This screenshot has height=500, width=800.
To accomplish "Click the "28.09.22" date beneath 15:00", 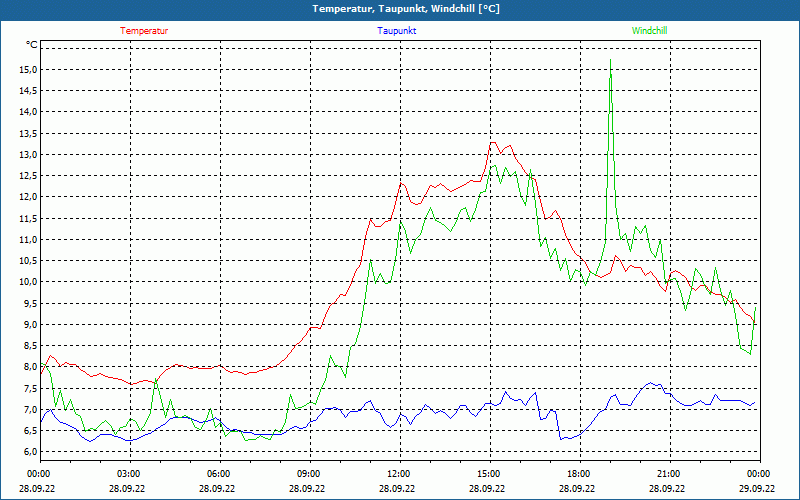I will coord(487,488).
